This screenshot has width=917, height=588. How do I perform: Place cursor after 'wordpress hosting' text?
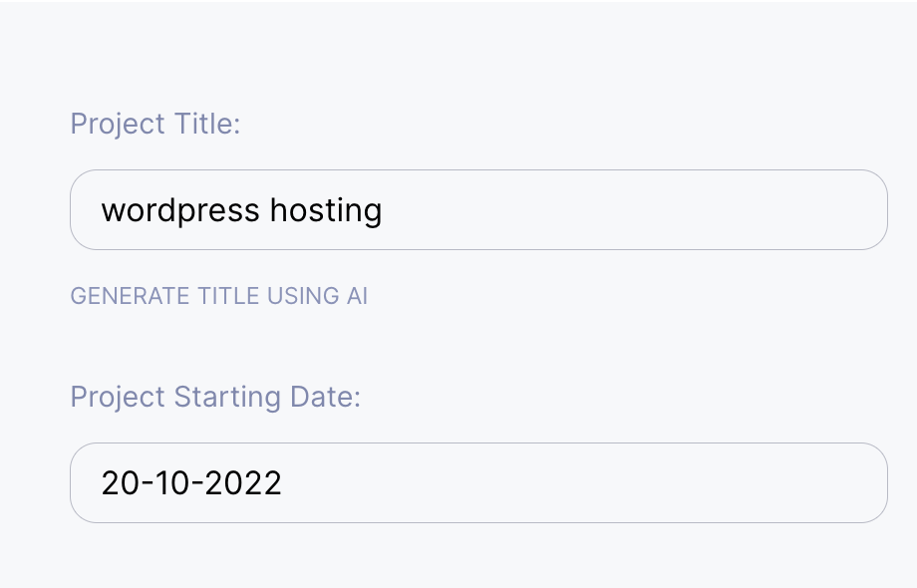[x=384, y=210]
